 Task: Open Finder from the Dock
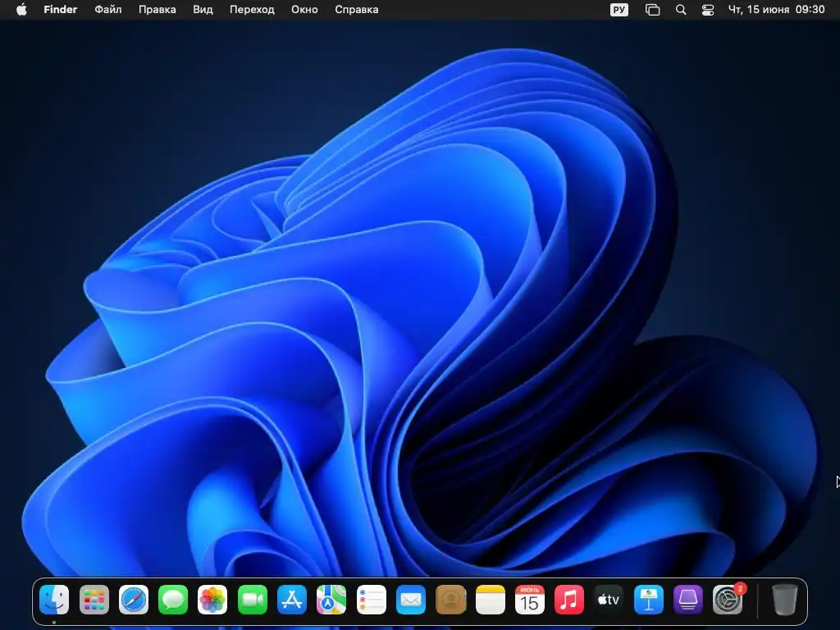click(x=54, y=600)
